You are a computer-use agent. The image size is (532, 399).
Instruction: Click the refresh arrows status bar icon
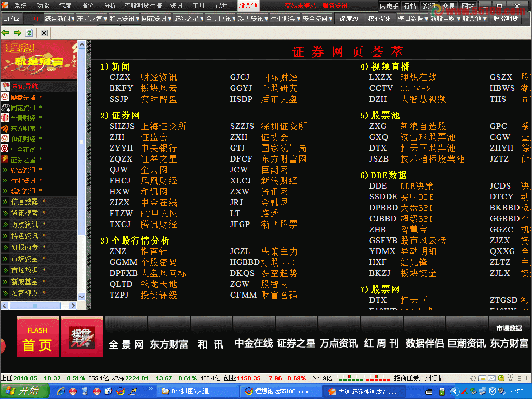[473, 378]
